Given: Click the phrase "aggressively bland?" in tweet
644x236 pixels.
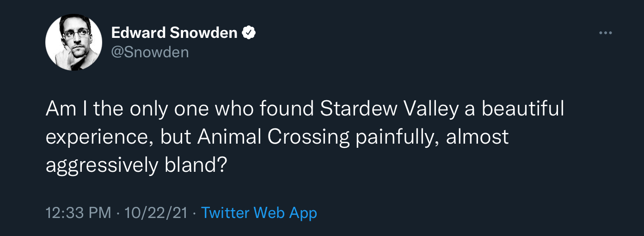Looking at the screenshot, I should point(136,165).
